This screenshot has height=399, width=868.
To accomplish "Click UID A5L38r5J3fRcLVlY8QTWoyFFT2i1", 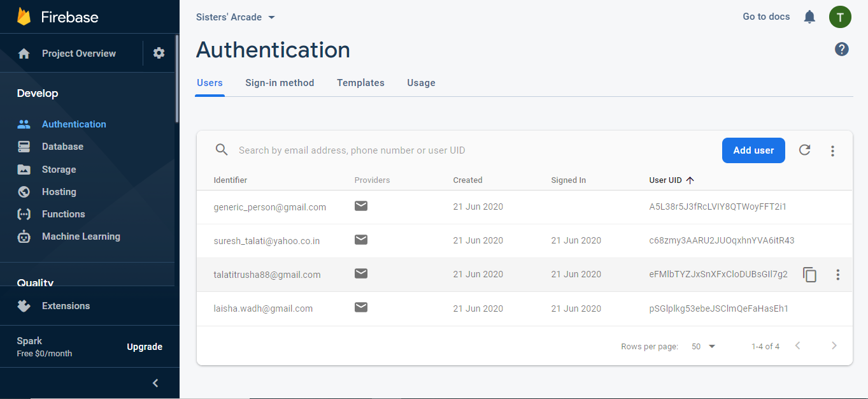I will coord(718,207).
